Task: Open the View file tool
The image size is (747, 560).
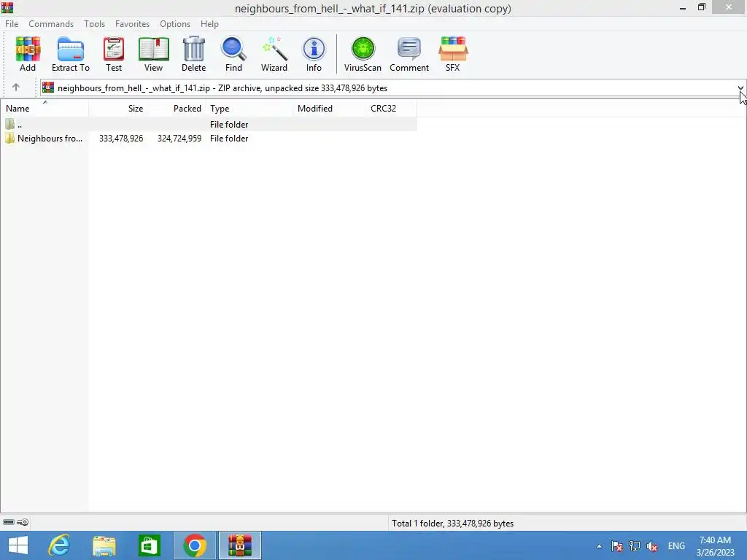Action: pyautogui.click(x=153, y=54)
